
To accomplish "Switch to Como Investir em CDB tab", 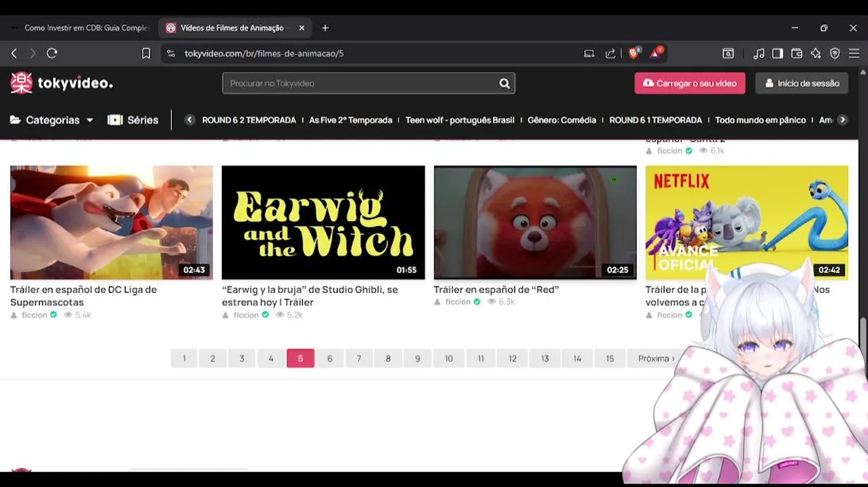I will point(79,28).
